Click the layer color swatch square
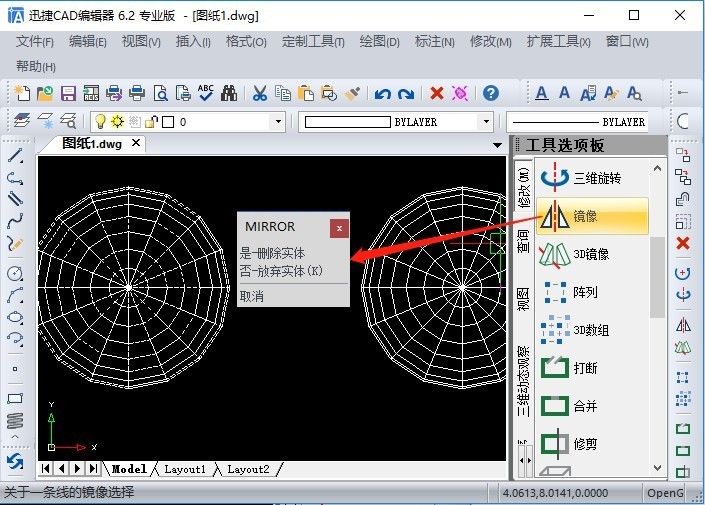This screenshot has width=705, height=505. (x=168, y=122)
